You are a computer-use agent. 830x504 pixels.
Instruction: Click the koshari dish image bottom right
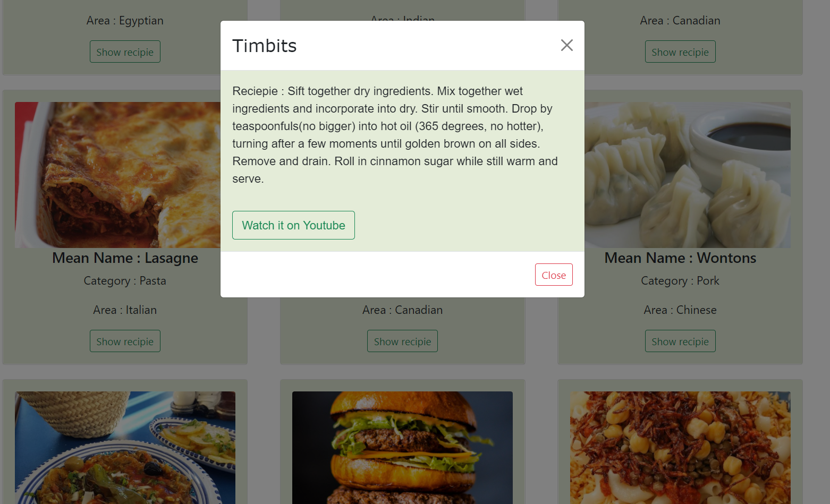pos(680,448)
